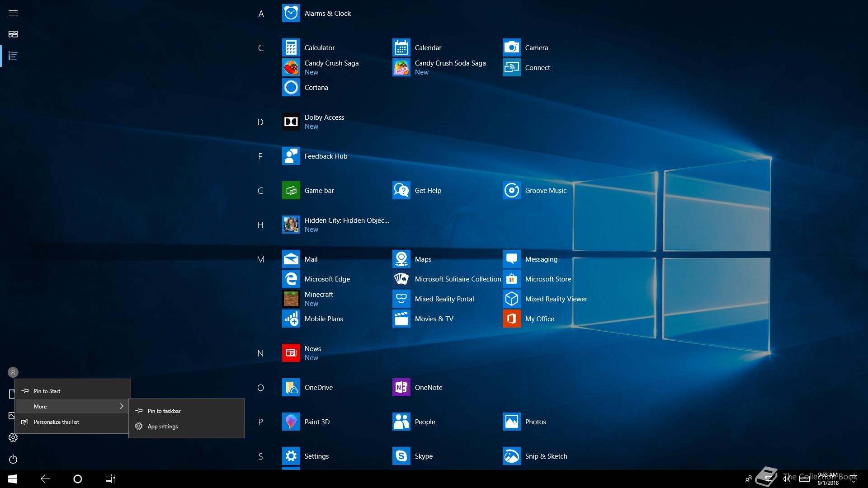The image size is (868, 488).
Task: Open the Action Center notification icon
Action: pos(854,479)
